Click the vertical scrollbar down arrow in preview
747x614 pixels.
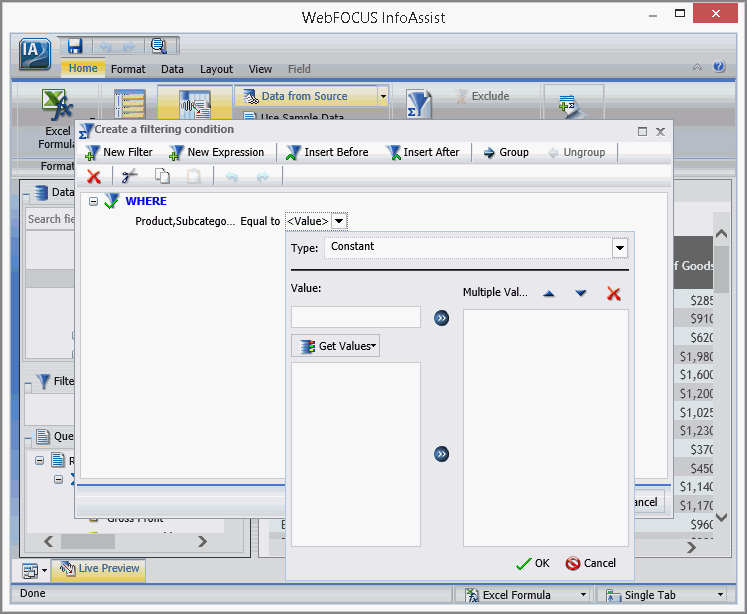pos(722,517)
